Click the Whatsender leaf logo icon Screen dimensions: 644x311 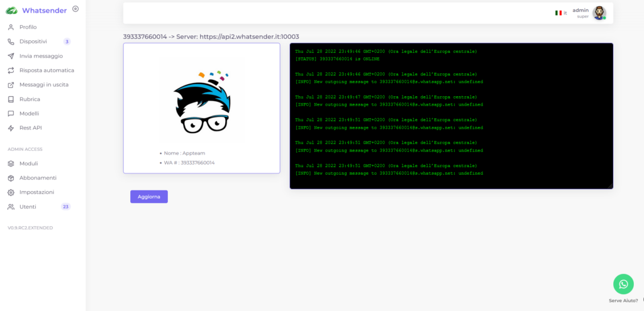click(x=11, y=11)
